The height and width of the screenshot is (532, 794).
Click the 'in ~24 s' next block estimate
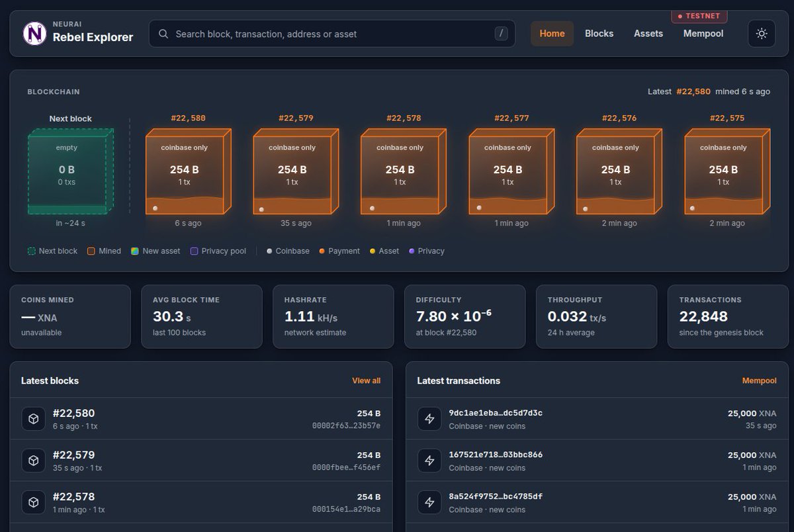(x=71, y=224)
